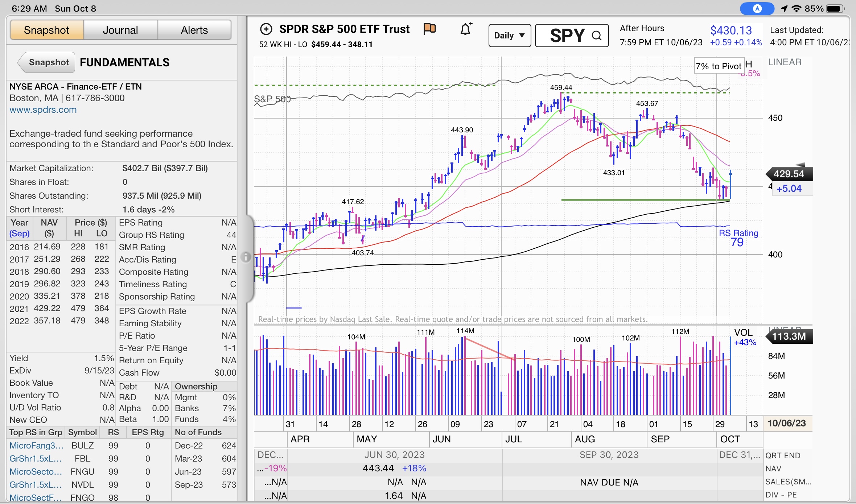The image size is (856, 504).
Task: Tap the SPY symbol search field
Action: click(572, 36)
